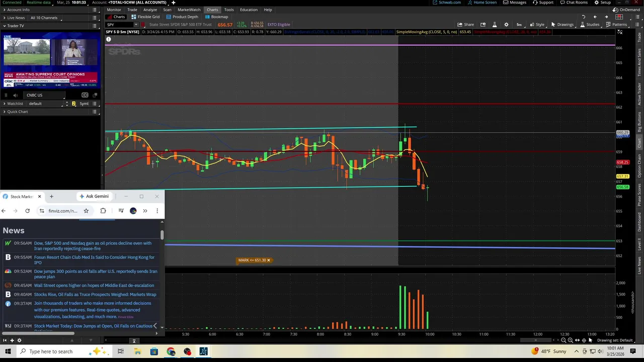
Task: Open Messages
Action: click(514, 3)
